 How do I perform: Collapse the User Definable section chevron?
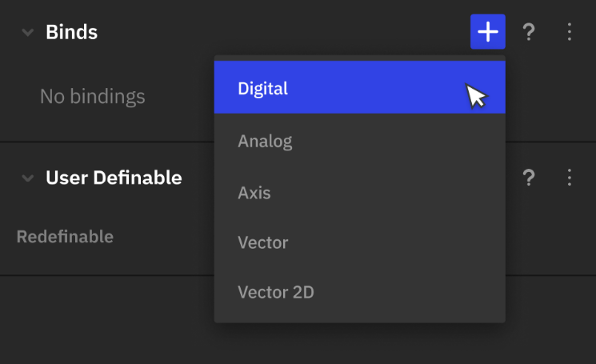tap(28, 178)
